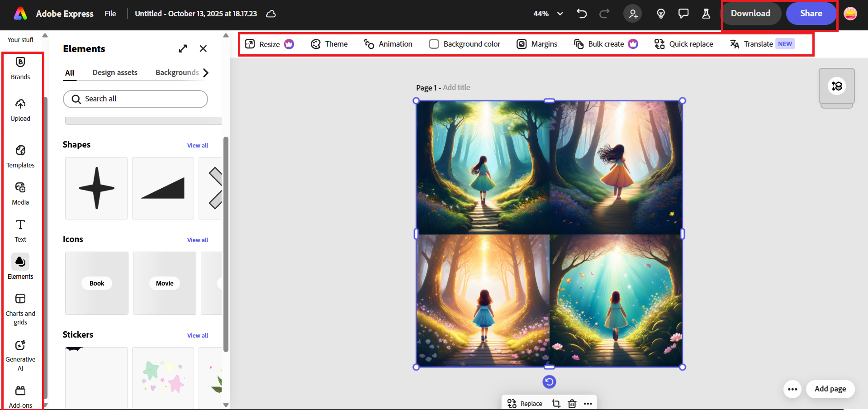Open the File menu

point(110,14)
